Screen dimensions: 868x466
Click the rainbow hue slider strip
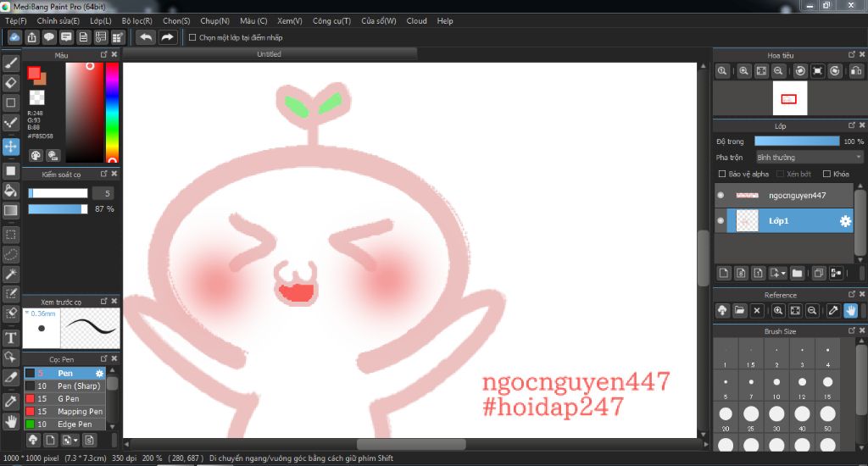[112, 113]
